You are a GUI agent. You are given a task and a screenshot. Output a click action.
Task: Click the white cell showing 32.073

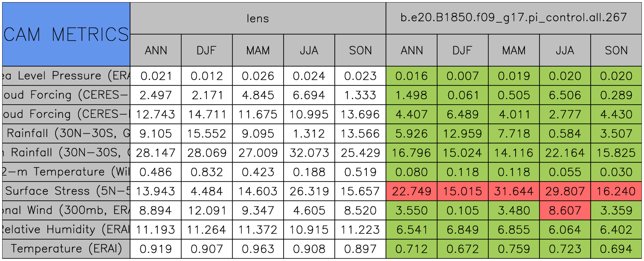(309, 152)
